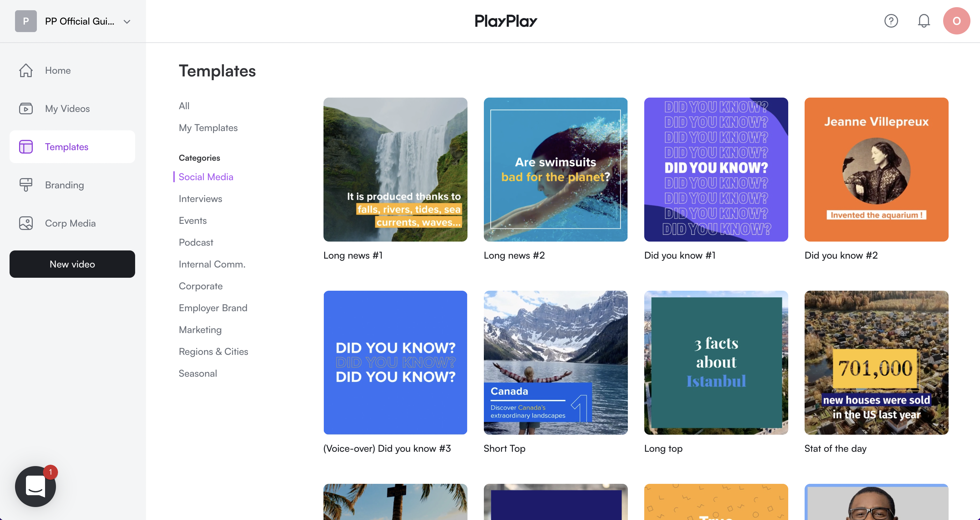980x520 pixels.
Task: Select the Stat of the day template
Action: (x=876, y=362)
